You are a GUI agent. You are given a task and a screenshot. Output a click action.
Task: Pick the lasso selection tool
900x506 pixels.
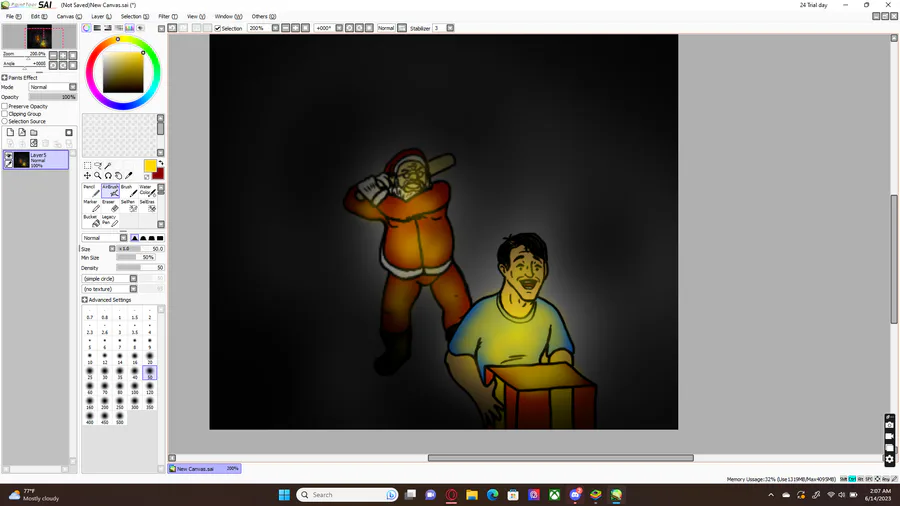click(98, 165)
